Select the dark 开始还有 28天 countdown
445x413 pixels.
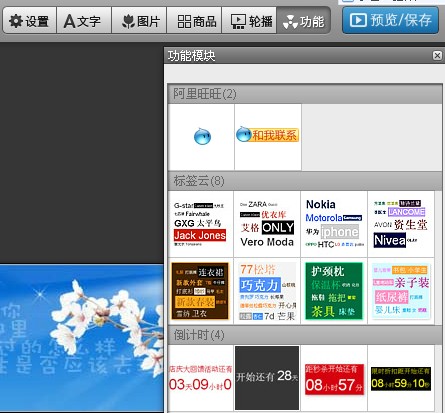[x=267, y=378]
